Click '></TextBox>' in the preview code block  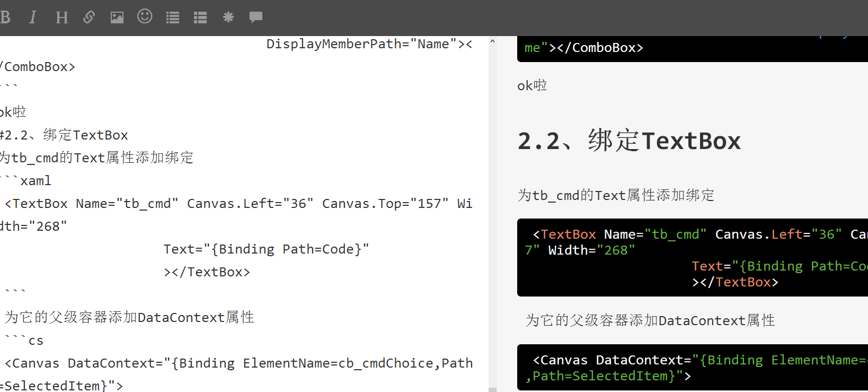click(735, 282)
